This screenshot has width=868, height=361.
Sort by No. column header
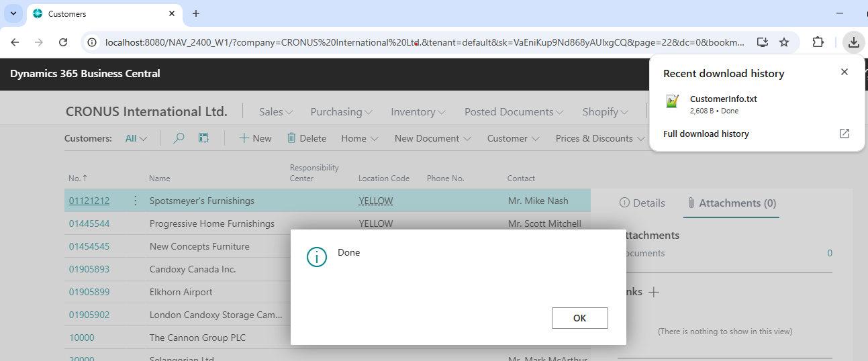click(78, 178)
